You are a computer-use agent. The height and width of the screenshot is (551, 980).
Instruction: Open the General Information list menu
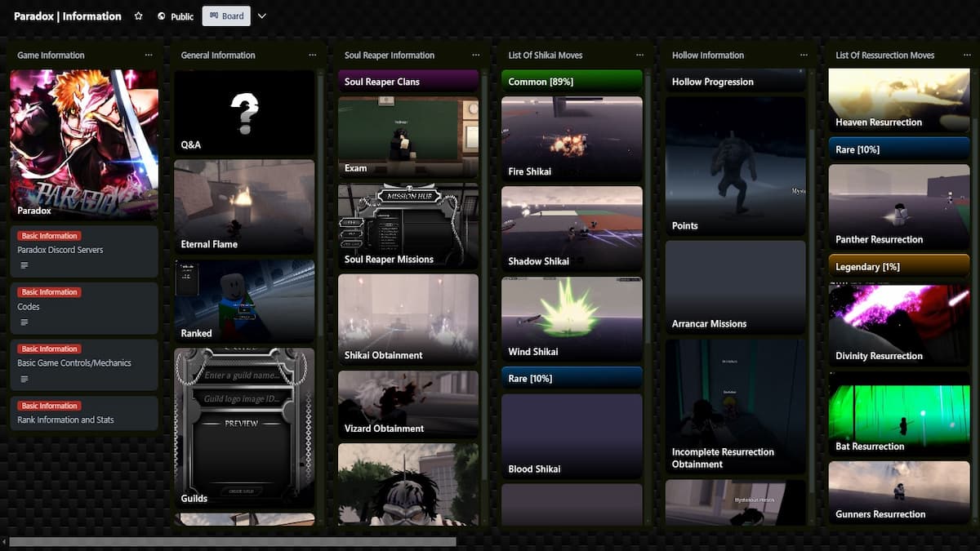click(x=312, y=55)
